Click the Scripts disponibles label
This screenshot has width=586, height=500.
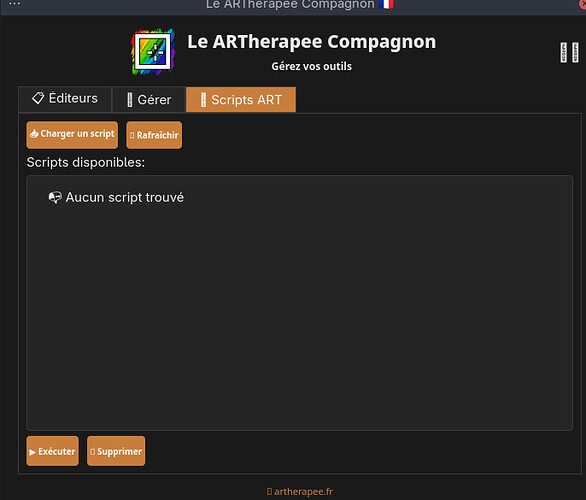click(86, 163)
